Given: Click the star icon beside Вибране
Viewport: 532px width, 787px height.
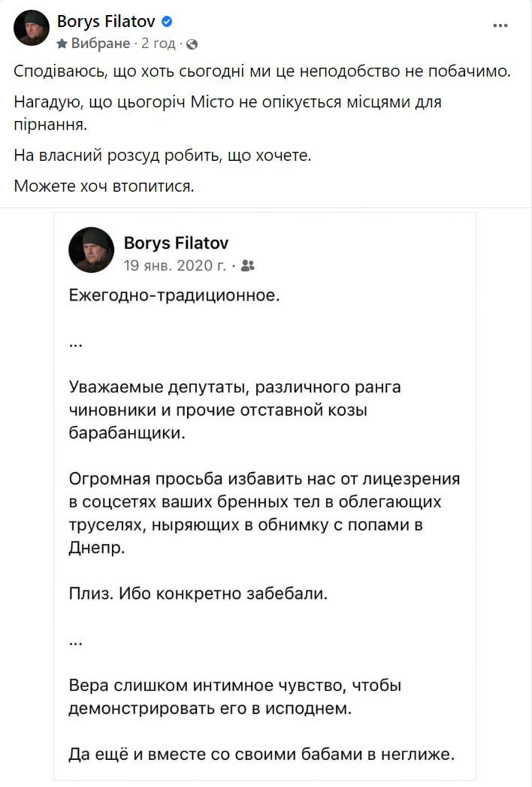Looking at the screenshot, I should pos(62,44).
